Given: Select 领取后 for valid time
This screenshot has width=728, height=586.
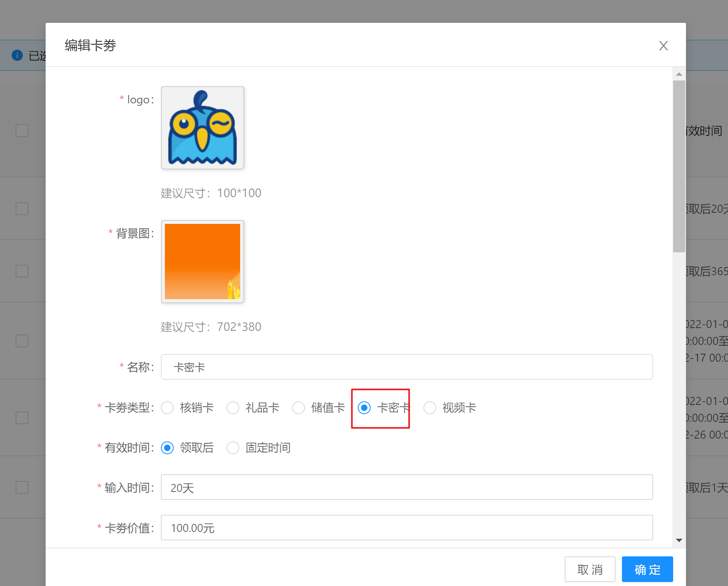Looking at the screenshot, I should 167,448.
